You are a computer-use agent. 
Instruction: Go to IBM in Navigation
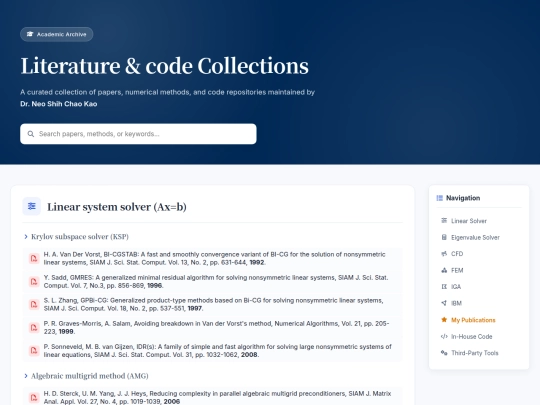(x=479, y=303)
